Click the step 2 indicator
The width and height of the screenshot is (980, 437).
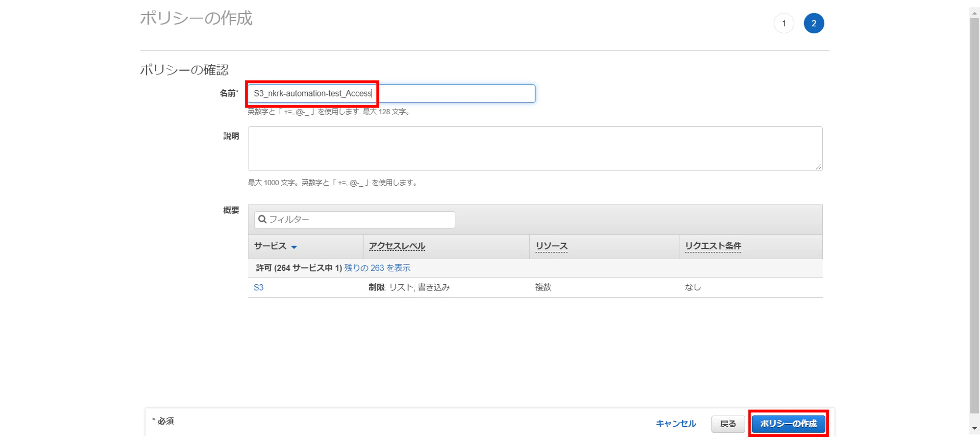click(x=814, y=23)
